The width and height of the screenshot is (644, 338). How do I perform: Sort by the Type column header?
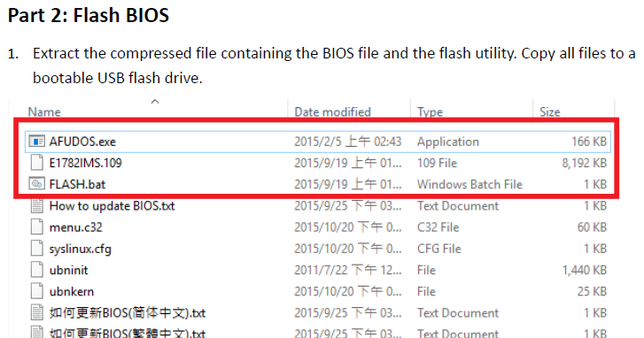tap(430, 112)
